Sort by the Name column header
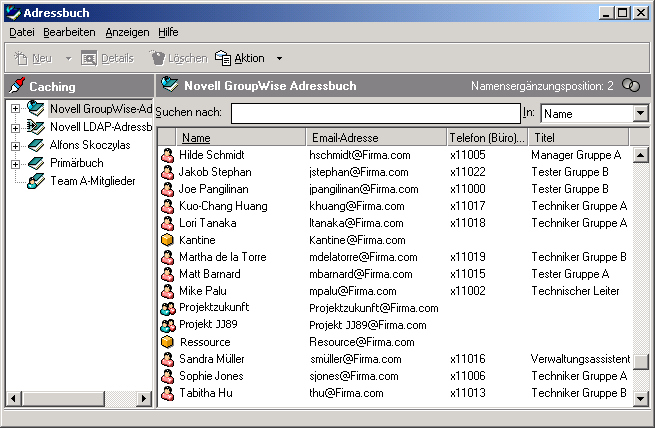655x428 pixels. pos(241,138)
